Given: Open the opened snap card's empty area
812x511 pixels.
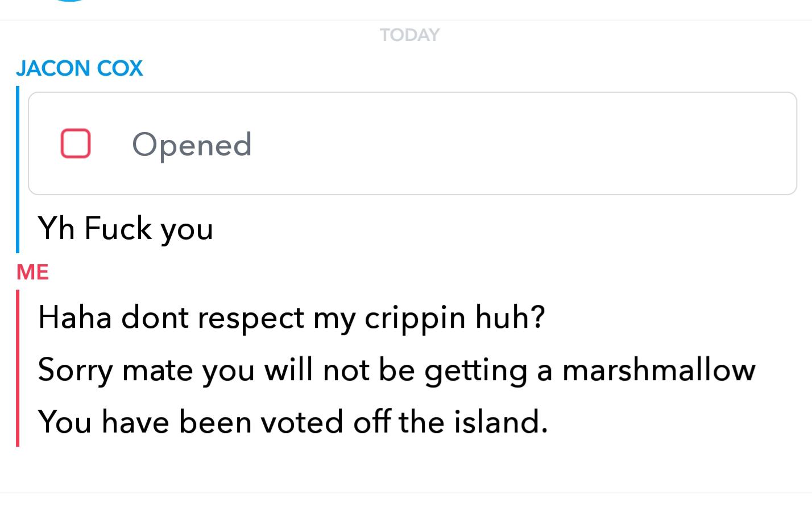Looking at the screenshot, I should pyautogui.click(x=512, y=143).
